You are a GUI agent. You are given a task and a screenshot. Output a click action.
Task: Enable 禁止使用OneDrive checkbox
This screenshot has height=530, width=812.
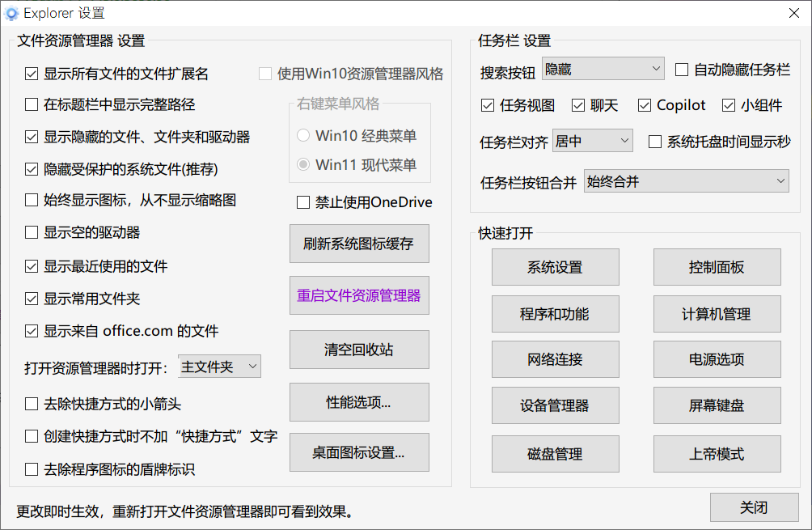pos(303,202)
